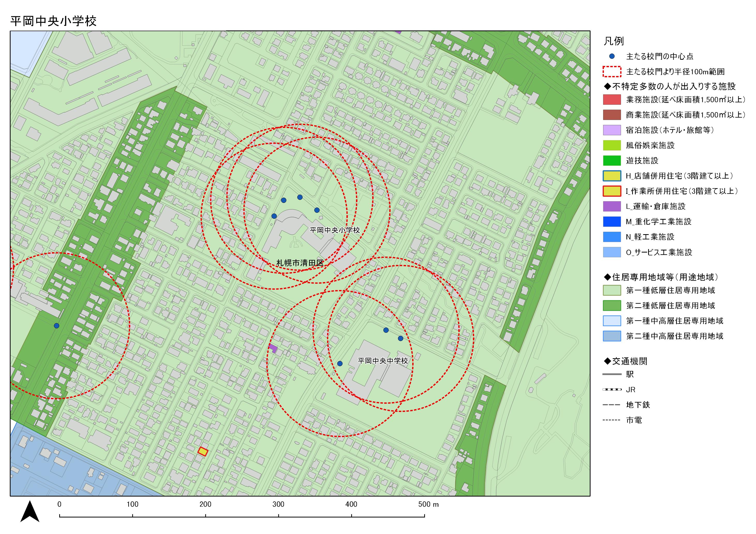This screenshot has height=534, width=756.
Task: Click the purple warehouse building on map
Action: click(273, 348)
